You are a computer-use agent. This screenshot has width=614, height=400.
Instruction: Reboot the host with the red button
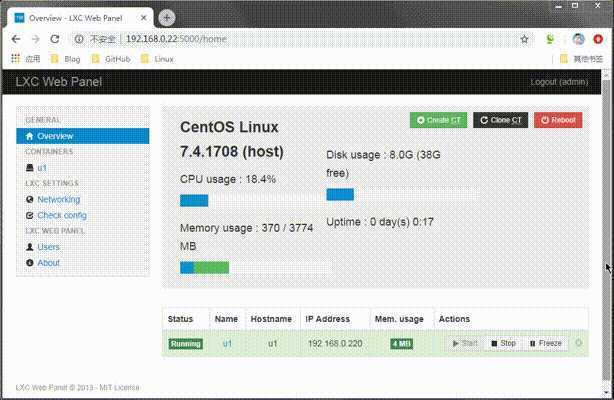tap(558, 120)
